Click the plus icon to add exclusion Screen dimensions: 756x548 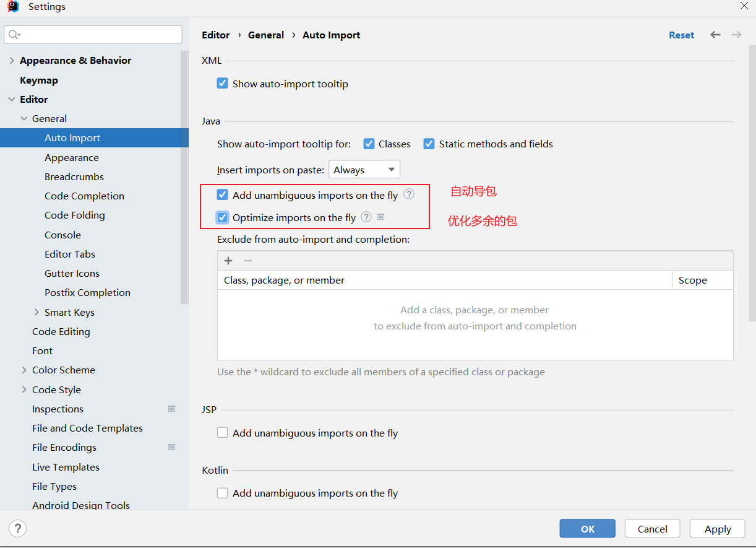tap(228, 261)
